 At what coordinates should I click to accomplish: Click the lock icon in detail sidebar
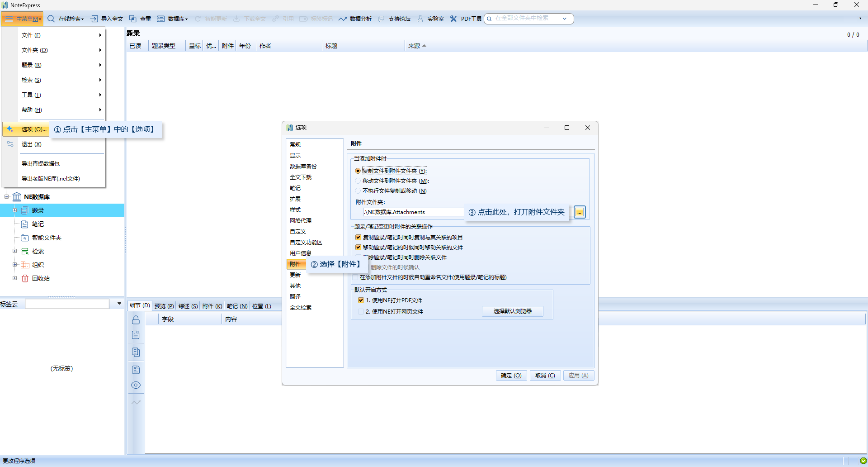pos(136,320)
